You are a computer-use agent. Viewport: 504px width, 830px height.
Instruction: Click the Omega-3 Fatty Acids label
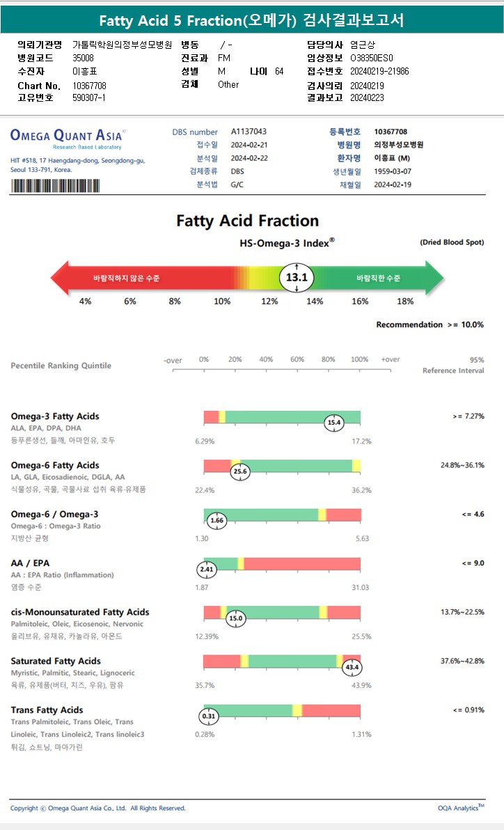pyautogui.click(x=55, y=416)
